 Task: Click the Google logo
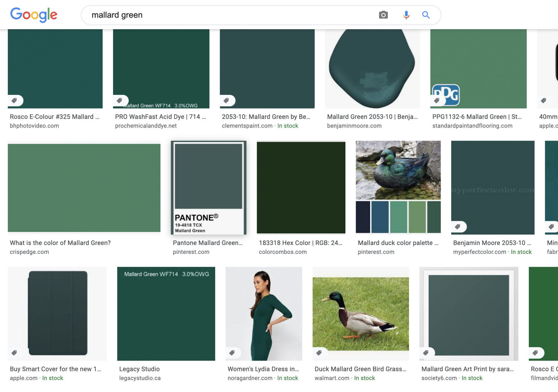34,15
